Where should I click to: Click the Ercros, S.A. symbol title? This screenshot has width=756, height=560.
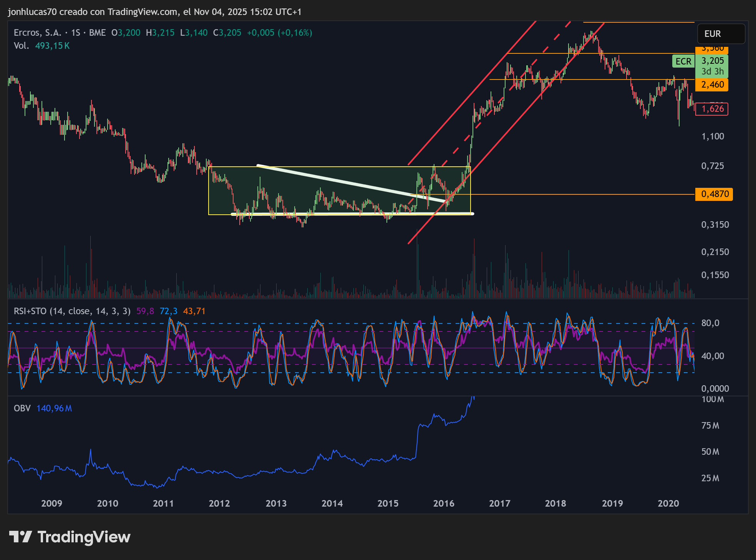[x=37, y=33]
